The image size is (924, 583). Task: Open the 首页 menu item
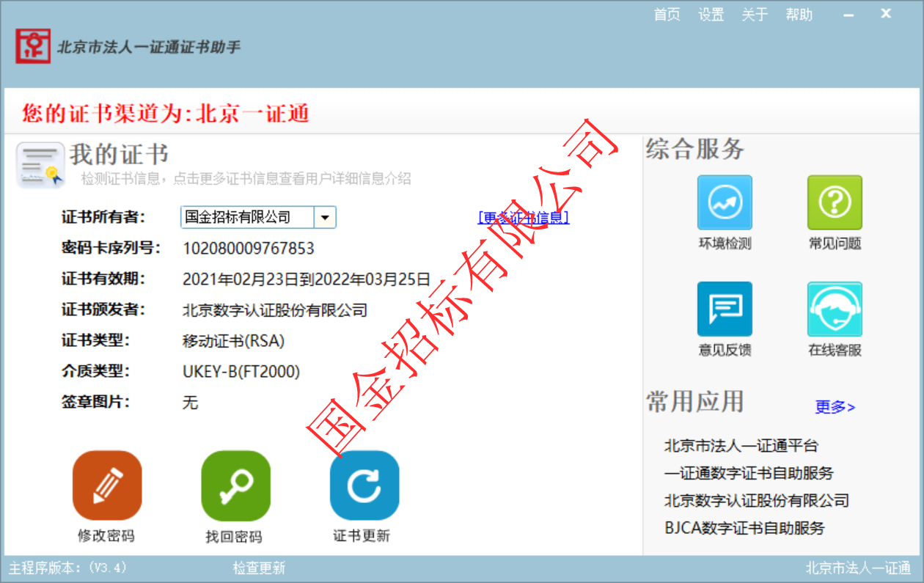click(x=667, y=15)
